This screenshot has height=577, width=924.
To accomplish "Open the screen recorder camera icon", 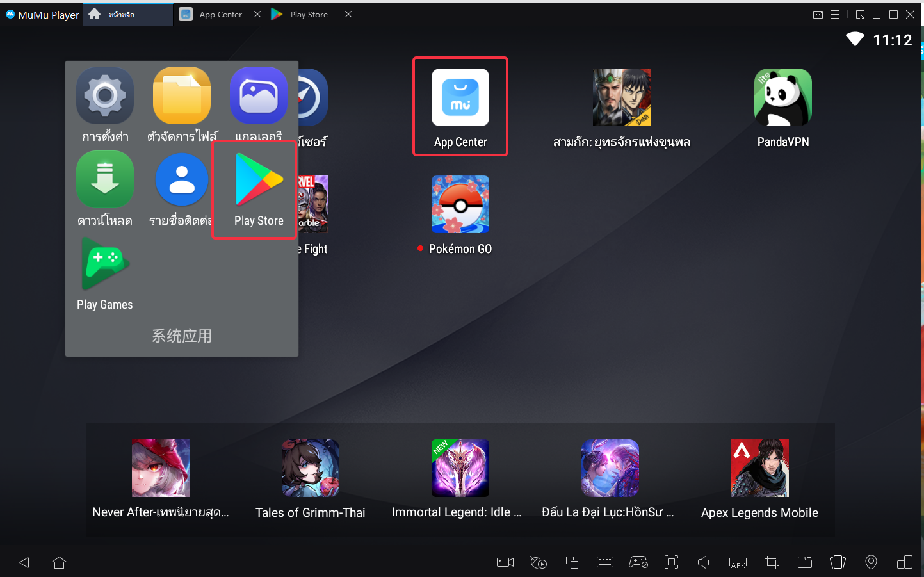I will coord(505,562).
